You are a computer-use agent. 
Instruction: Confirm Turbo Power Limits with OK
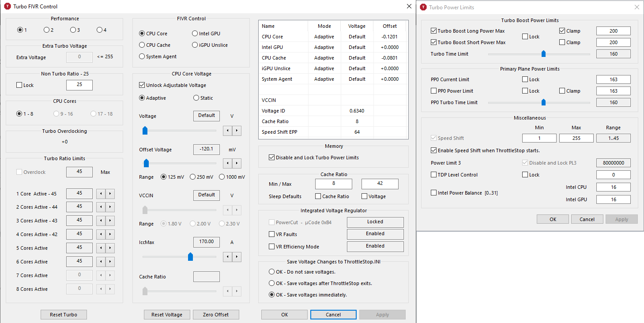coord(553,219)
